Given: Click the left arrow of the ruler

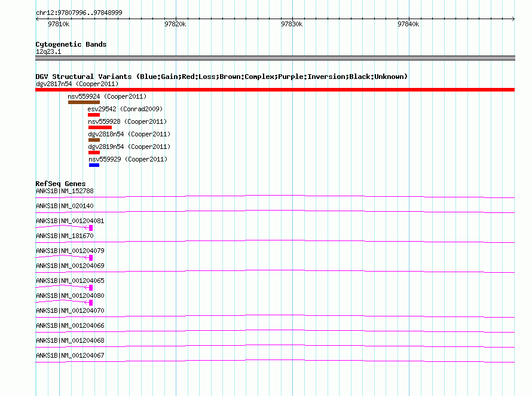Looking at the screenshot, I should [37, 19].
